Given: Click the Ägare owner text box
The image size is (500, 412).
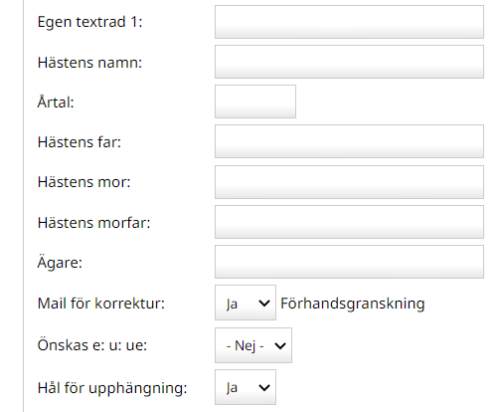Looking at the screenshot, I should point(349,262).
